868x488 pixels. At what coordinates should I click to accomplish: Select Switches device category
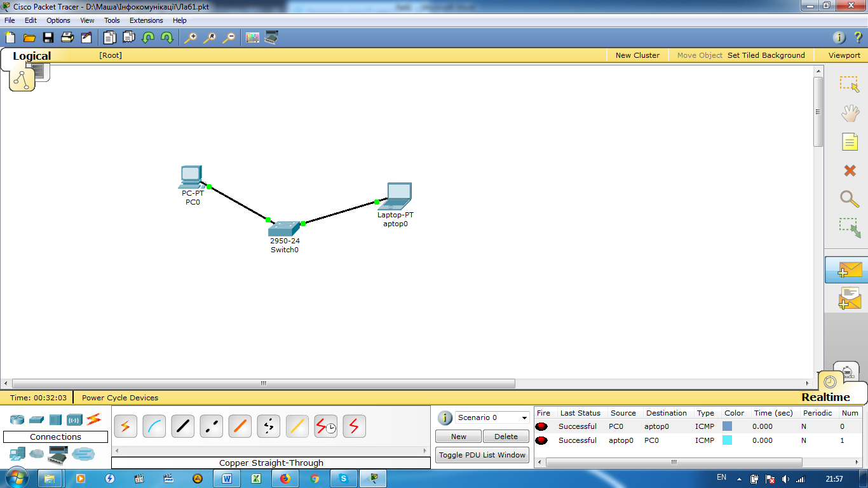(36, 419)
